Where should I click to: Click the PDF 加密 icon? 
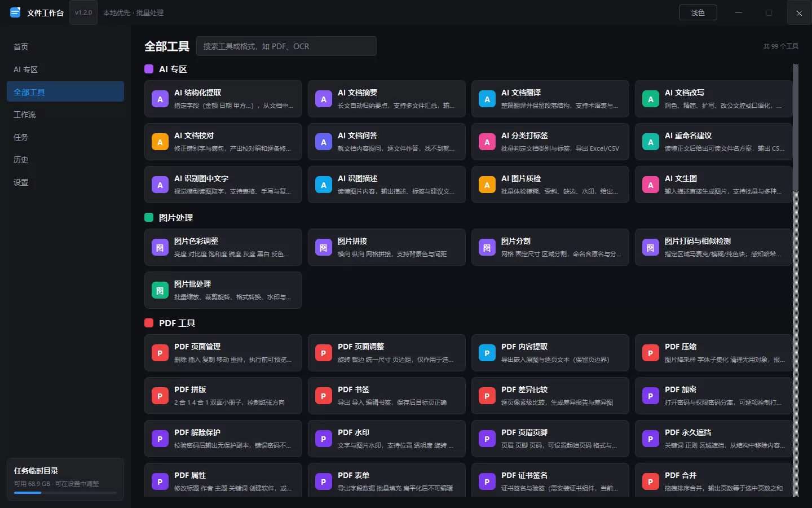(651, 396)
